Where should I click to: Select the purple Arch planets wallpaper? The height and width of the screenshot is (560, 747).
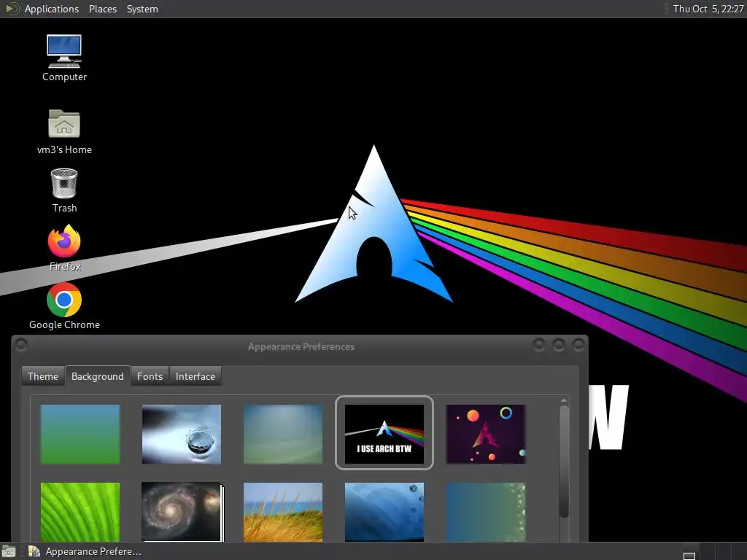486,434
